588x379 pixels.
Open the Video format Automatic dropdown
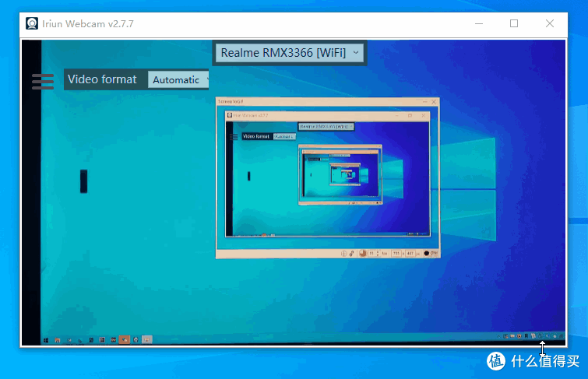point(178,80)
